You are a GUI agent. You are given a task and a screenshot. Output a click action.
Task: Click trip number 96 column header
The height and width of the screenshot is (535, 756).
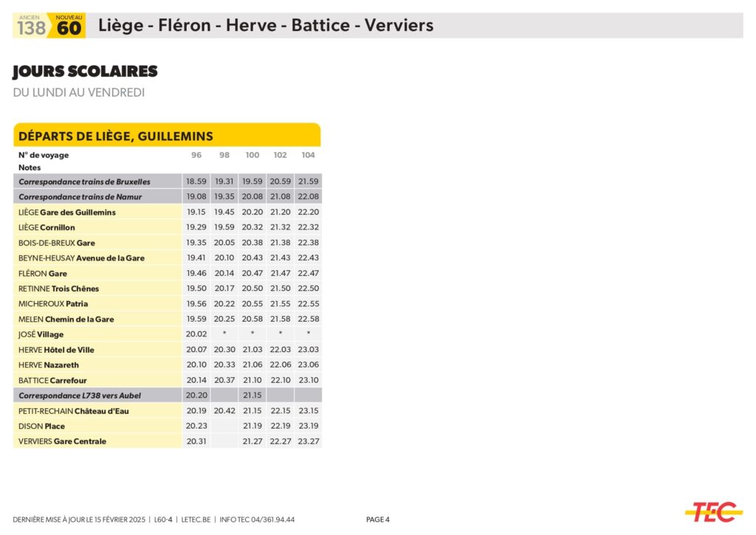pos(196,156)
